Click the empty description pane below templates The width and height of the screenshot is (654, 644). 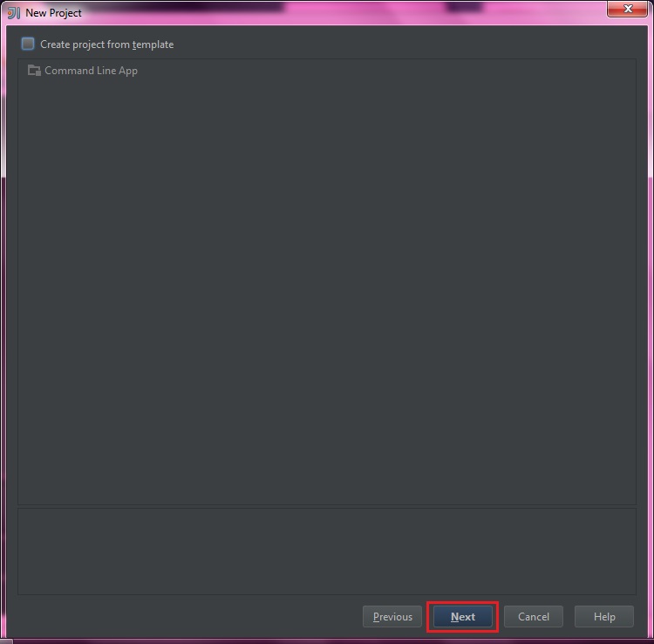click(327, 552)
